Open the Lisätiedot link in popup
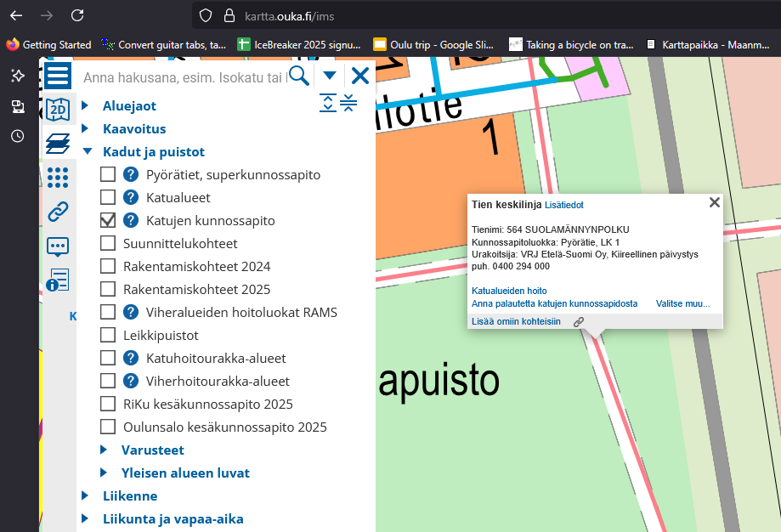The image size is (781, 532). (564, 205)
